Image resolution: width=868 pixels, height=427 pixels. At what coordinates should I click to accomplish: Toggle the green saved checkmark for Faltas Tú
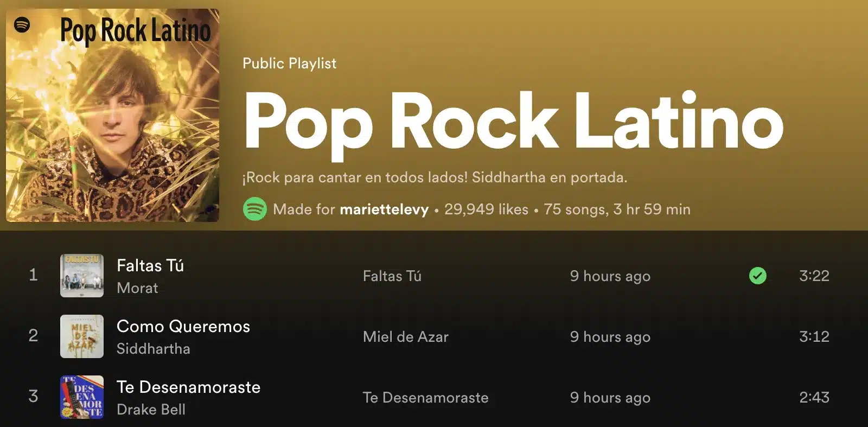tap(757, 276)
